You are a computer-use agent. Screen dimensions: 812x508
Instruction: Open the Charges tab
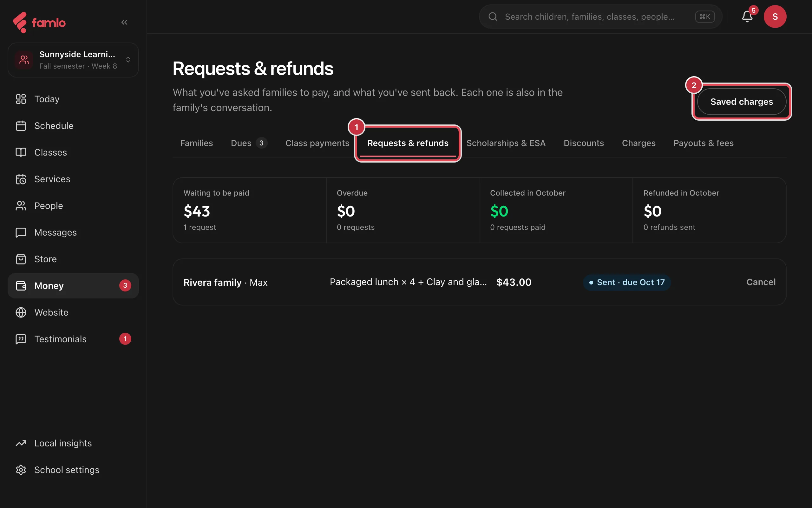[x=638, y=143]
